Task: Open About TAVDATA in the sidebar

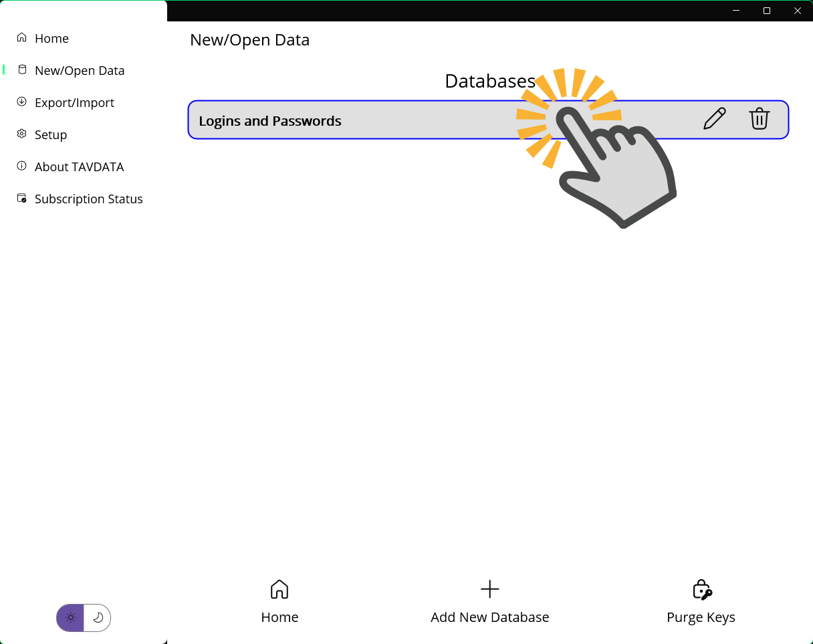Action: pyautogui.click(x=84, y=167)
